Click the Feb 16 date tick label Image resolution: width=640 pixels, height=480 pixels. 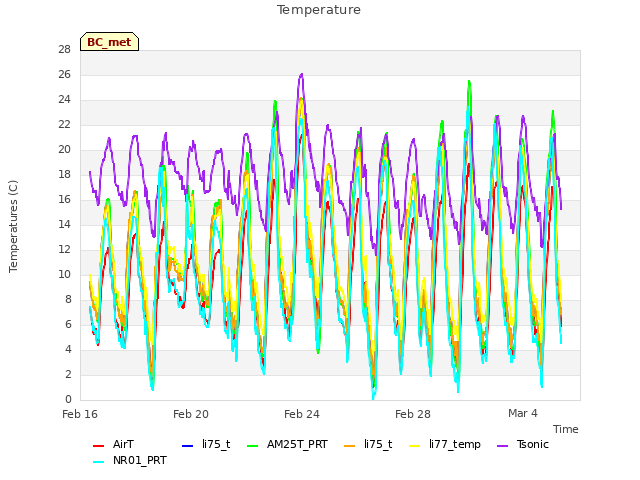[x=80, y=414]
